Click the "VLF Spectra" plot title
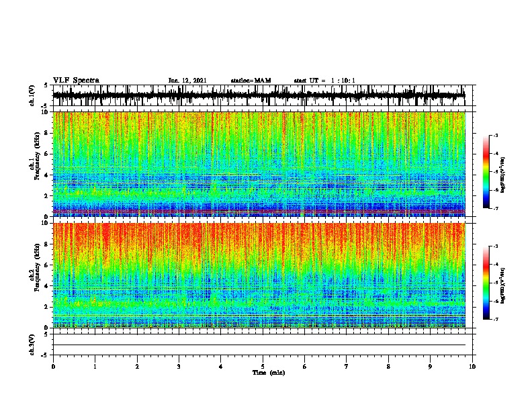Viewport: 532px width, 411px height. pos(76,81)
